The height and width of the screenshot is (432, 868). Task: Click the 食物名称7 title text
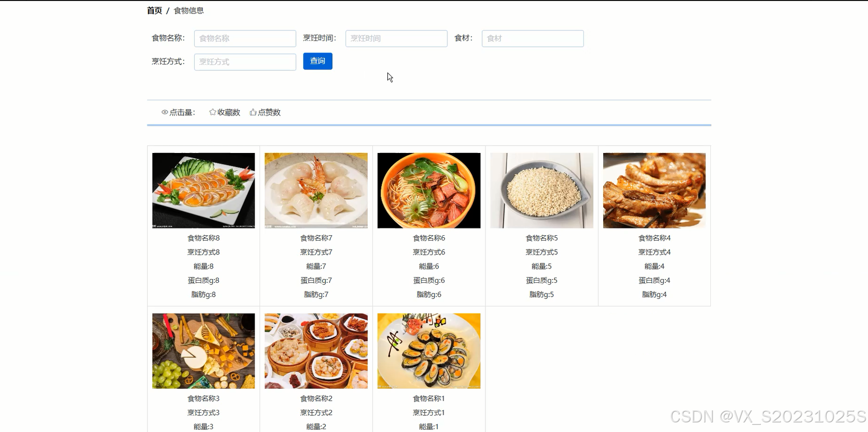[x=316, y=238]
